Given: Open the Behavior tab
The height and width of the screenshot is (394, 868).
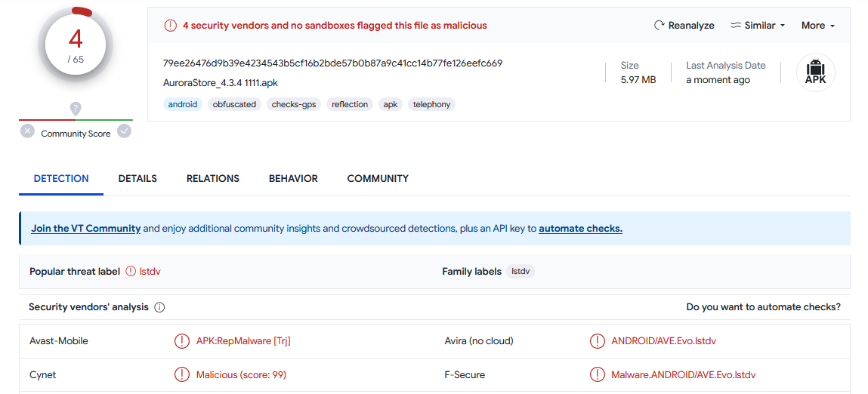Looking at the screenshot, I should (x=293, y=178).
